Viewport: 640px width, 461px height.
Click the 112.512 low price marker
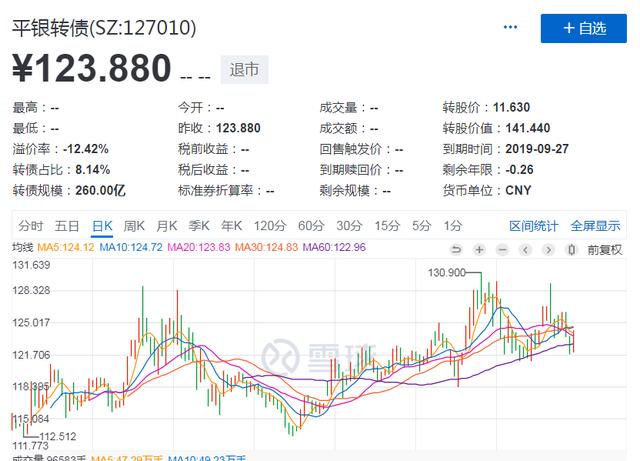[x=58, y=437]
